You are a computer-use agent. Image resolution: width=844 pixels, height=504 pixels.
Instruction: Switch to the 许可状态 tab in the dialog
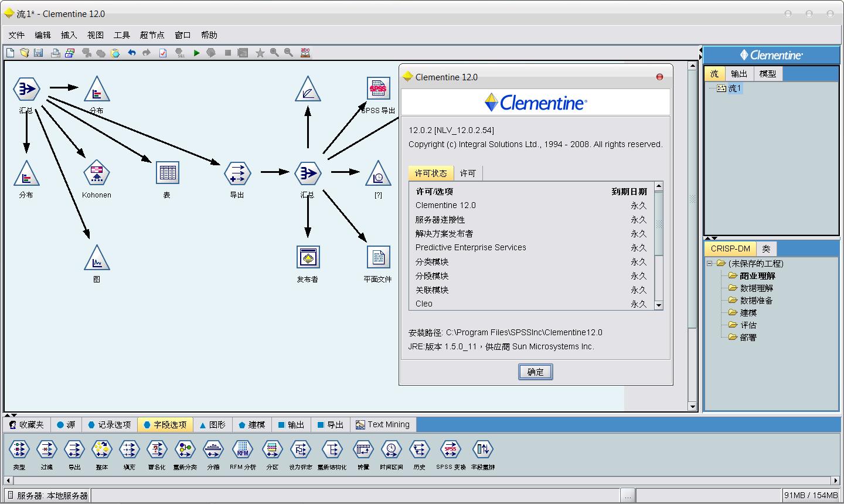431,173
